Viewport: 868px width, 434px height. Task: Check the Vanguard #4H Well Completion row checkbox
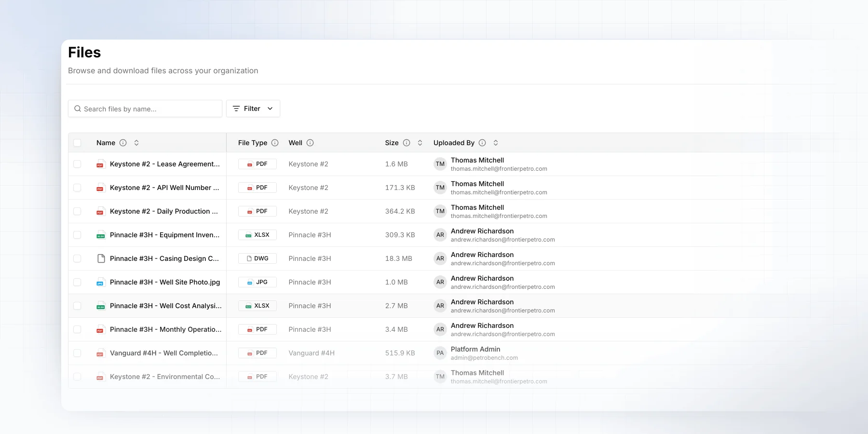click(x=77, y=353)
